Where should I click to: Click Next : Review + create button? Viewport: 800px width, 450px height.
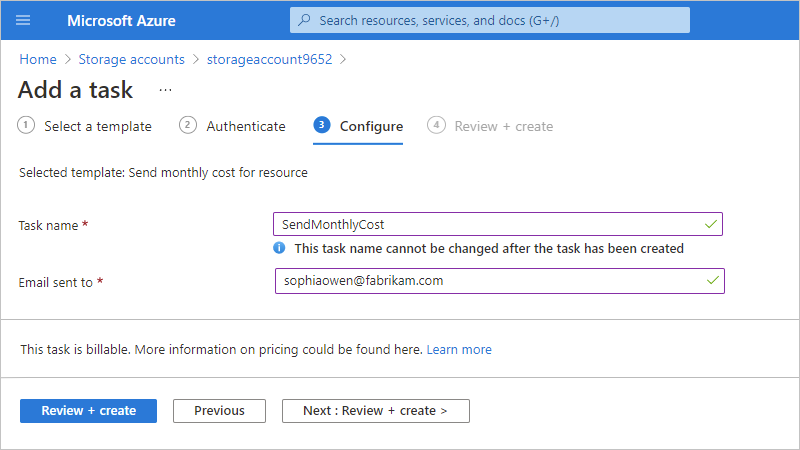coord(376,411)
